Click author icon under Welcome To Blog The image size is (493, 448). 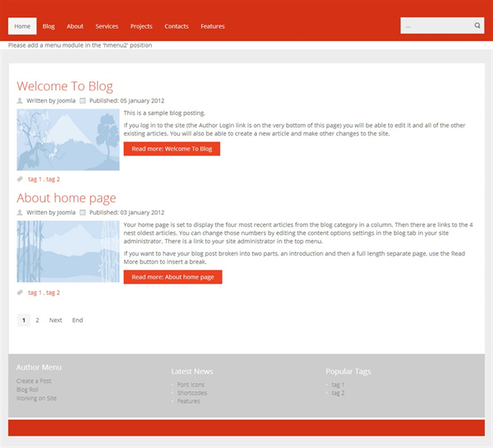[20, 100]
